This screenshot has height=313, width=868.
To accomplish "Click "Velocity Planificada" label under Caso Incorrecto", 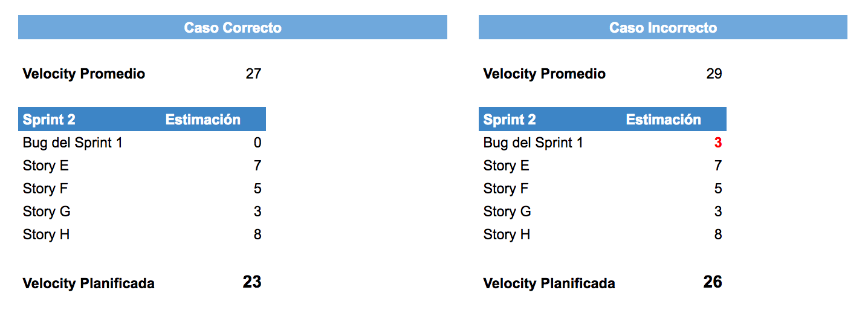I will pos(549,283).
